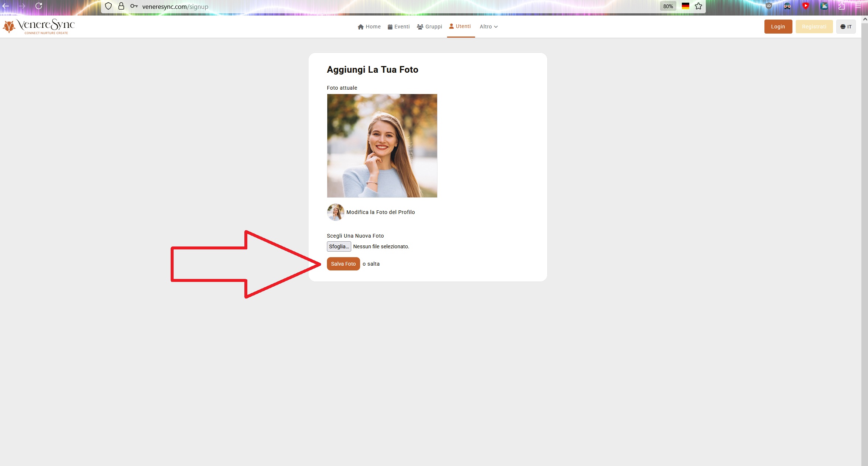Screen dimensions: 868x466
Task: Click the small round profile photo thumbnail
Action: (x=335, y=212)
